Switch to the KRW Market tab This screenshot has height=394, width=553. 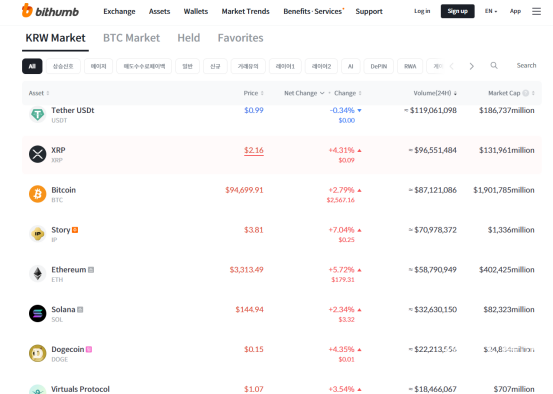(x=55, y=38)
